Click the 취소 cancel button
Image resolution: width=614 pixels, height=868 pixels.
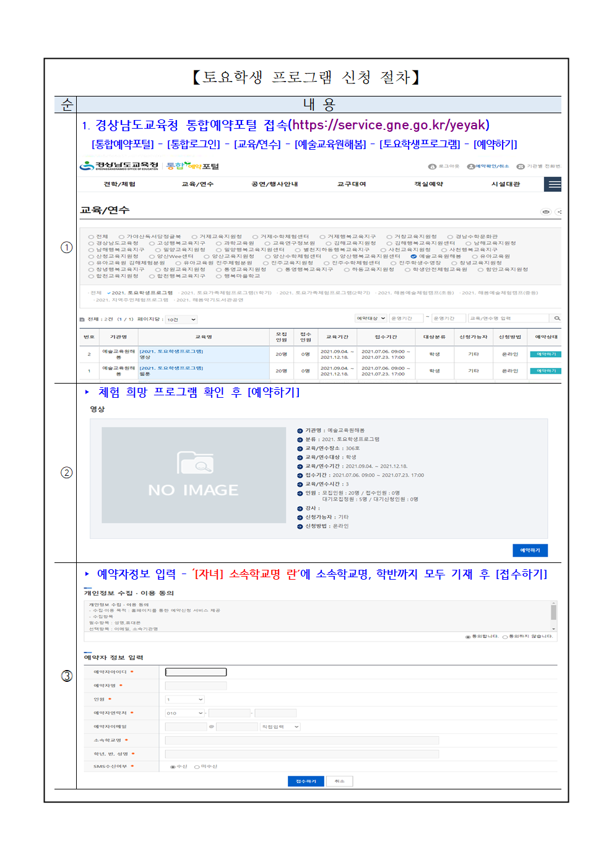click(339, 781)
